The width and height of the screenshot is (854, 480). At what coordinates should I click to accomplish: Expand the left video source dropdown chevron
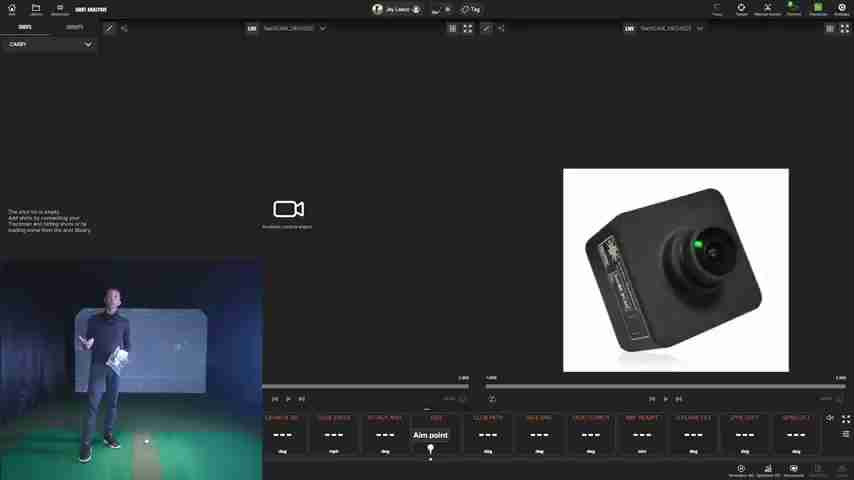click(323, 28)
